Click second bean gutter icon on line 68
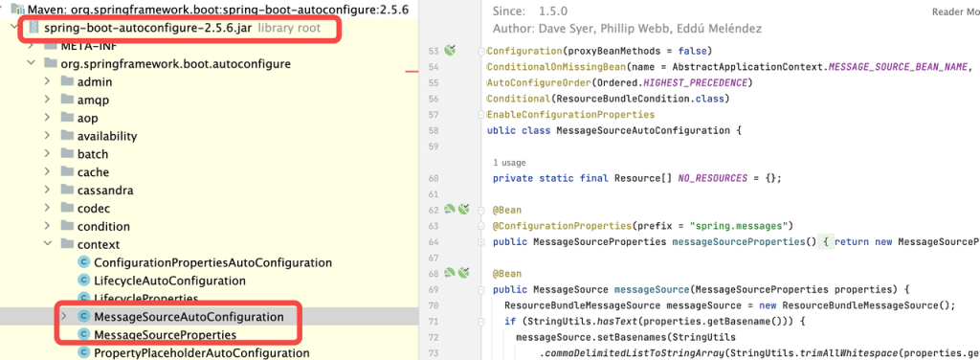The image size is (980, 360). click(x=463, y=273)
